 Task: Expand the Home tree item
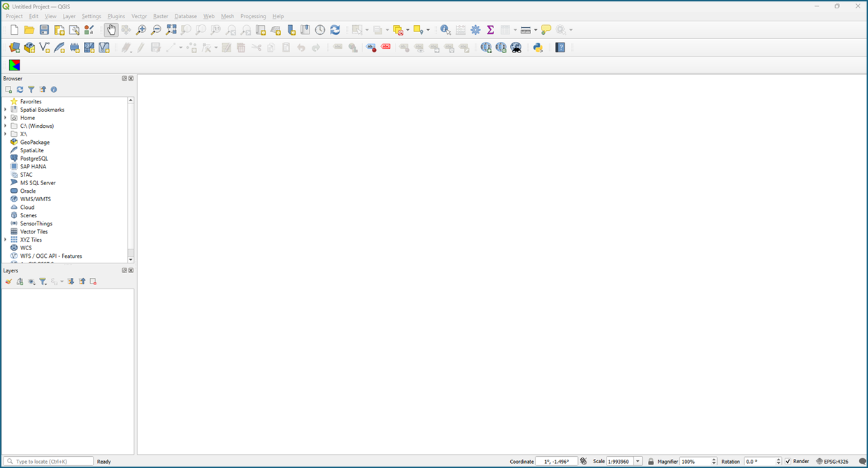tap(6, 118)
